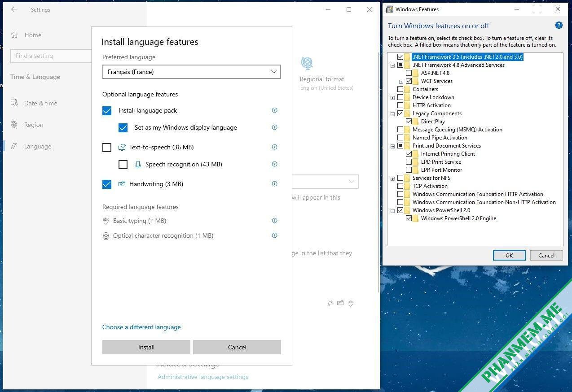Enable TCP Activation checkbox
This screenshot has width=572, height=392.
[400, 186]
